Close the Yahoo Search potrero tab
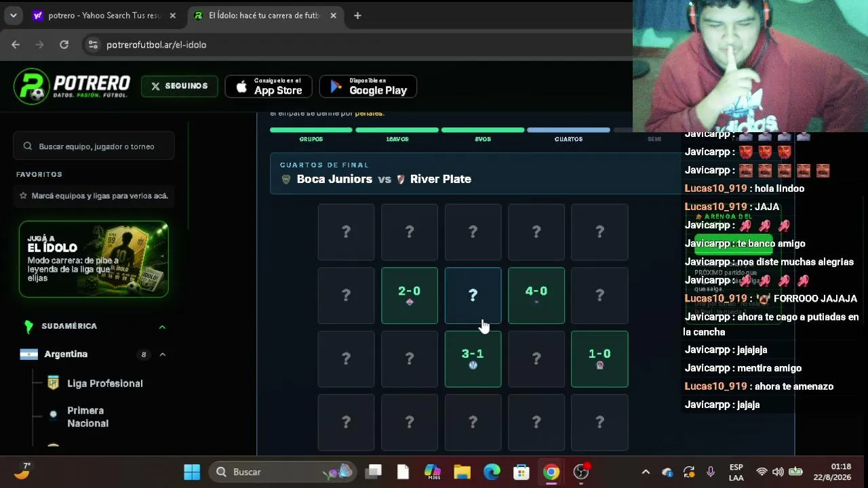Screen dimensions: 868x488 pos(172,16)
